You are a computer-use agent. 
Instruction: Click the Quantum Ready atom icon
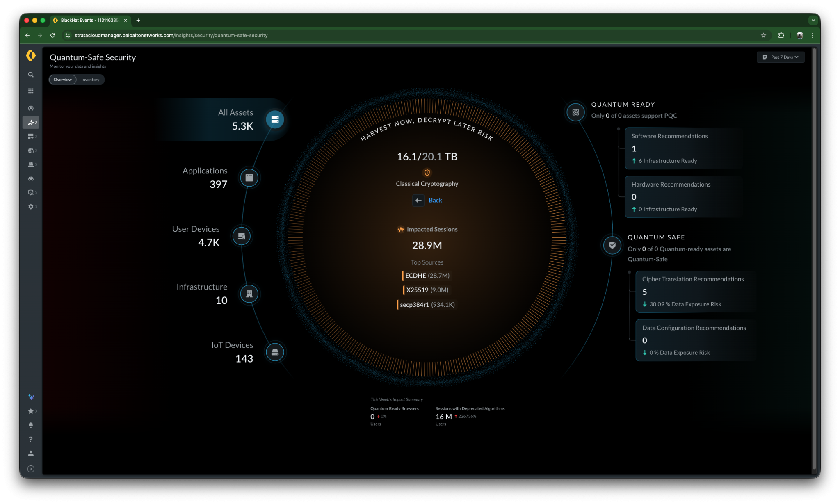[575, 112]
